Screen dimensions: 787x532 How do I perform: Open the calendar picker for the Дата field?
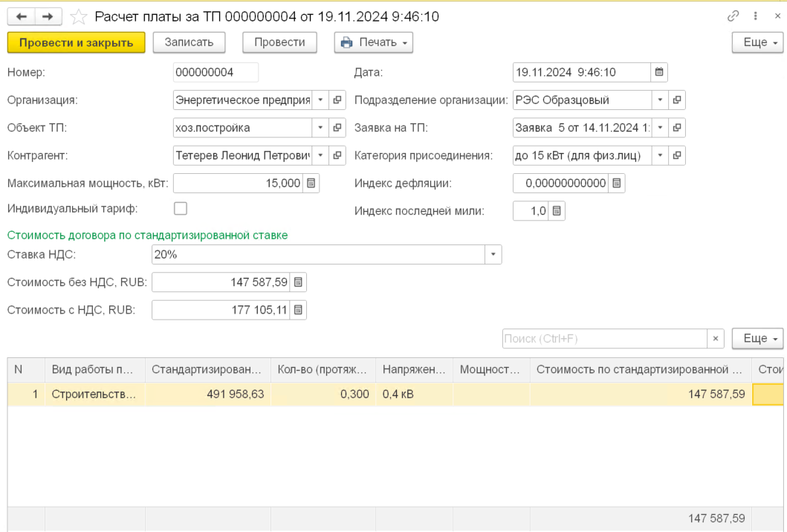(x=658, y=72)
